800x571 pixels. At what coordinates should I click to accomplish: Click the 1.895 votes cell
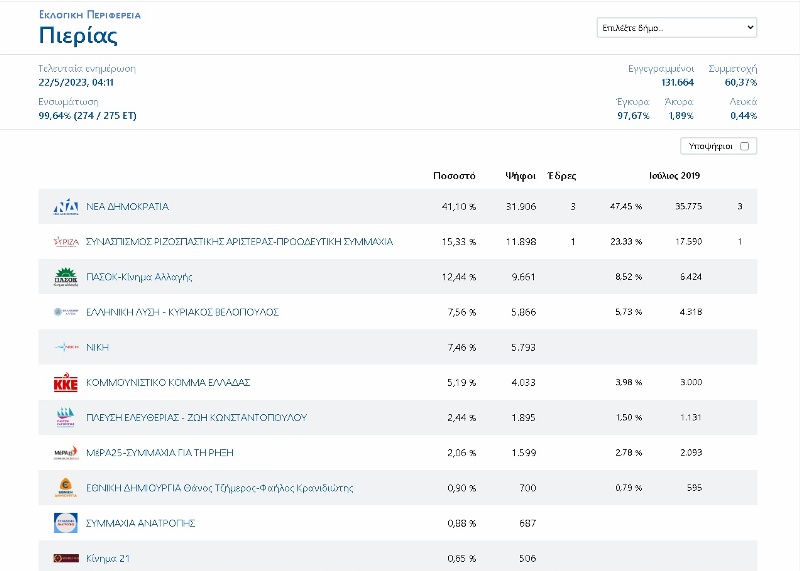pyautogui.click(x=523, y=417)
